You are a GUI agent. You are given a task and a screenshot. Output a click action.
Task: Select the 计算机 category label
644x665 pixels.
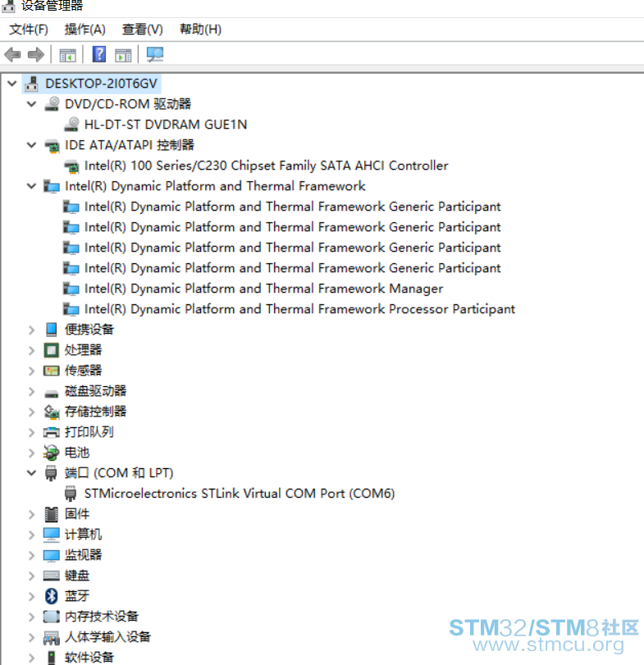click(83, 535)
